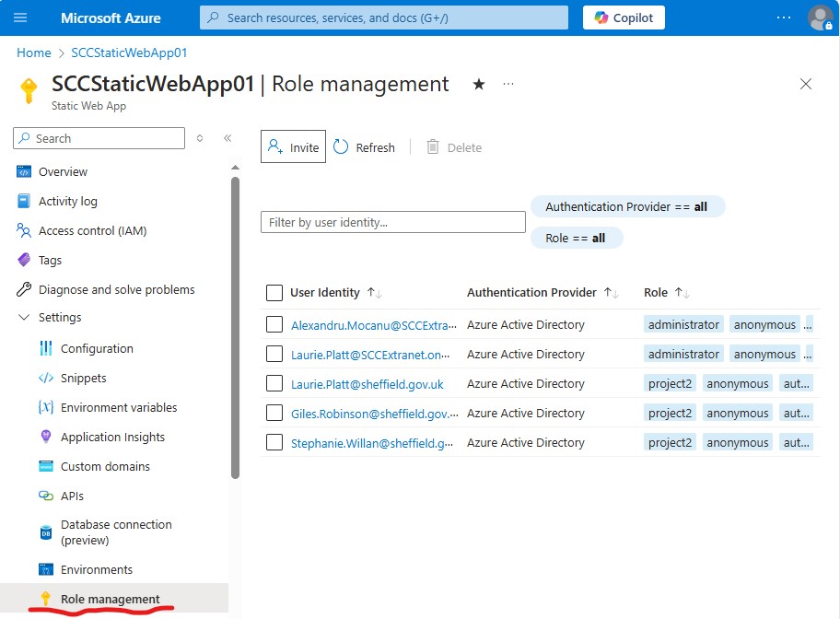Sort by Authentication Provider column

coord(542,293)
